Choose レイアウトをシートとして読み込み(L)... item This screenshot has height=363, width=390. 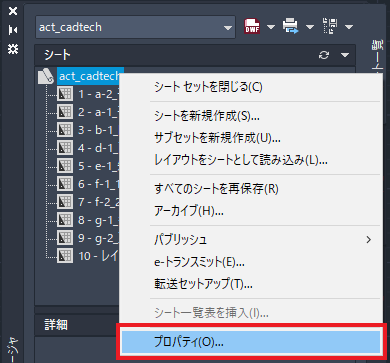[251, 160]
